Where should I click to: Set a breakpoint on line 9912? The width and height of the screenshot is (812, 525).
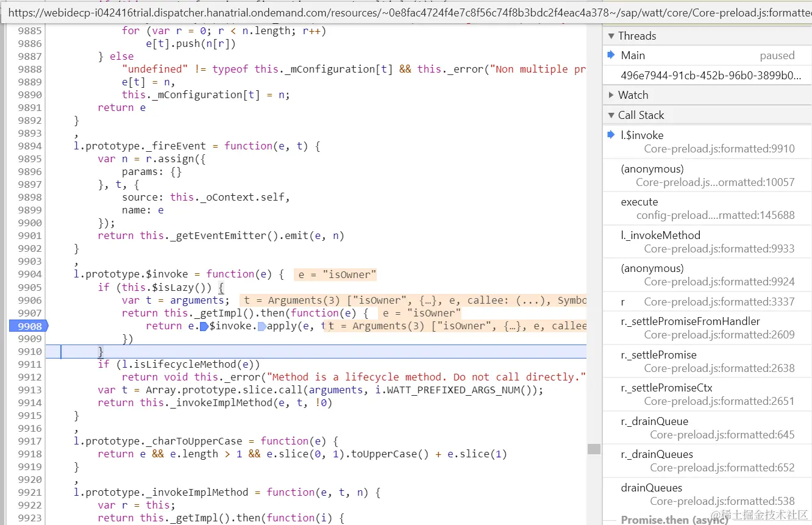30,377
